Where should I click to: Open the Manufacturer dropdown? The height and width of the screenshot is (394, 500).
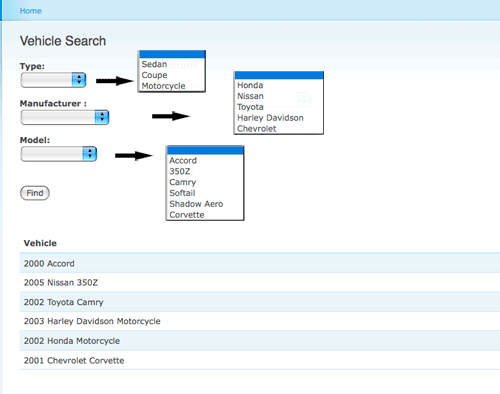tap(65, 117)
